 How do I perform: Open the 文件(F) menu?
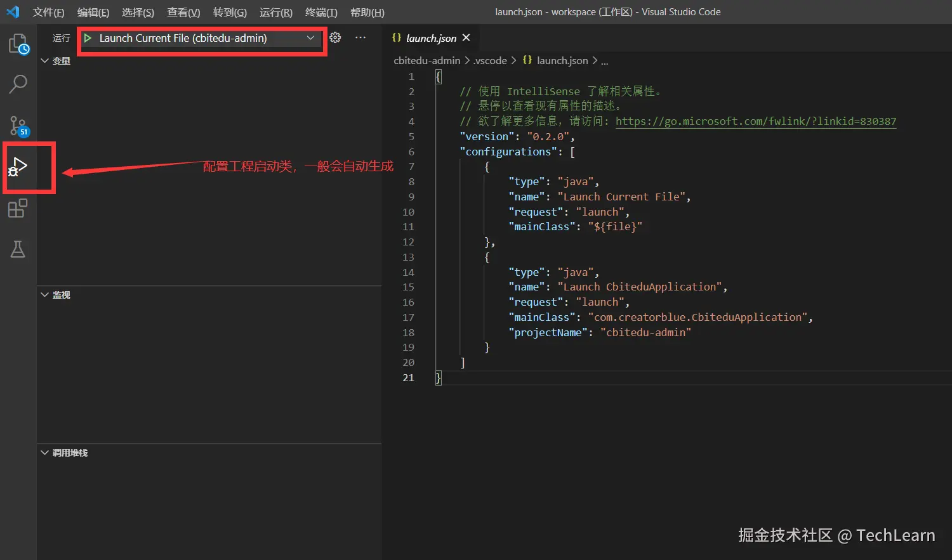(x=48, y=12)
